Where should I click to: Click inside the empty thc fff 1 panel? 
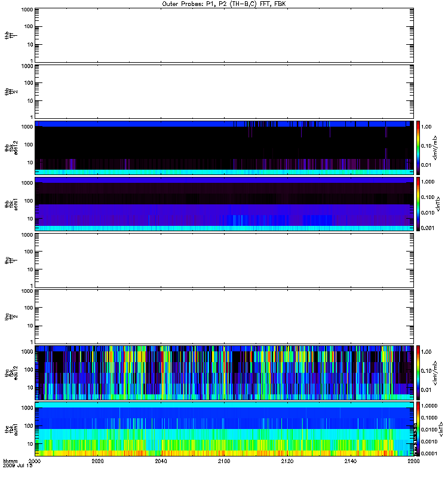[x=224, y=261]
